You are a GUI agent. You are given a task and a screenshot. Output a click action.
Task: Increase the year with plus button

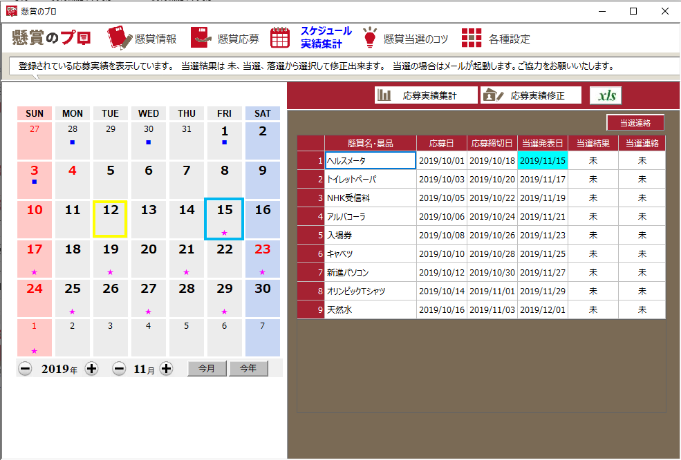coord(91,369)
